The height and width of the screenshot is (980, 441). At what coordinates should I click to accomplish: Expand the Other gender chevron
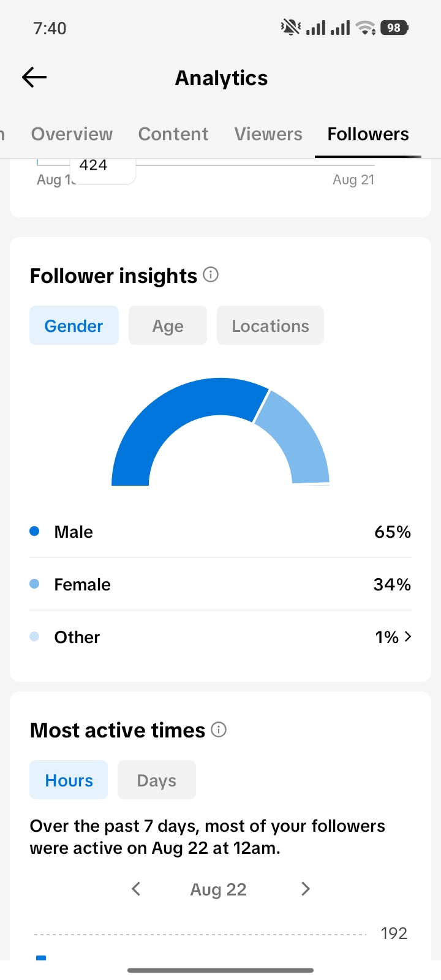[408, 637]
